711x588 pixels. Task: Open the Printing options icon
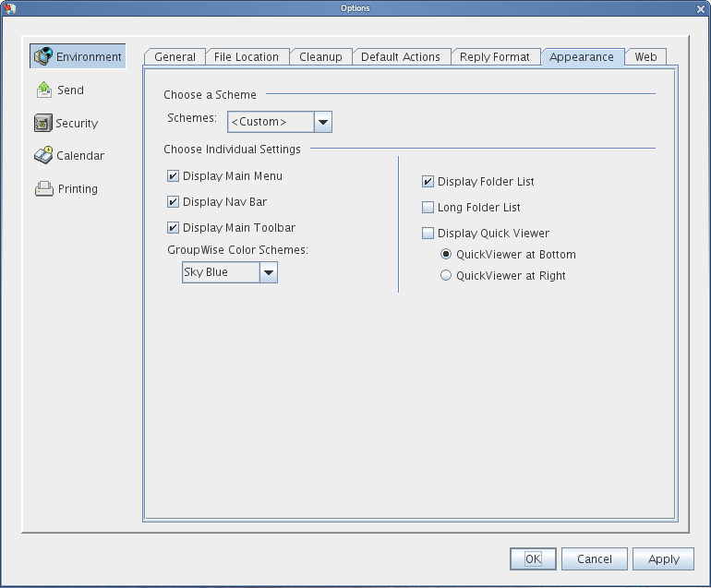coord(44,188)
